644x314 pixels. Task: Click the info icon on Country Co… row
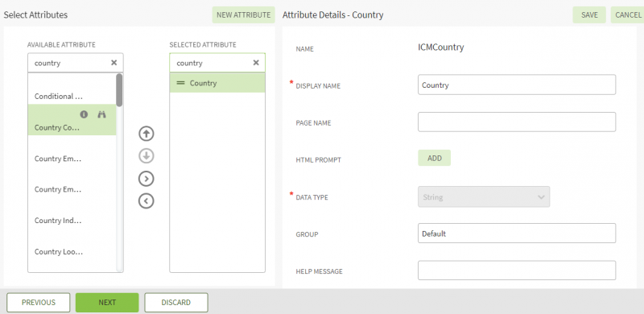(x=85, y=114)
